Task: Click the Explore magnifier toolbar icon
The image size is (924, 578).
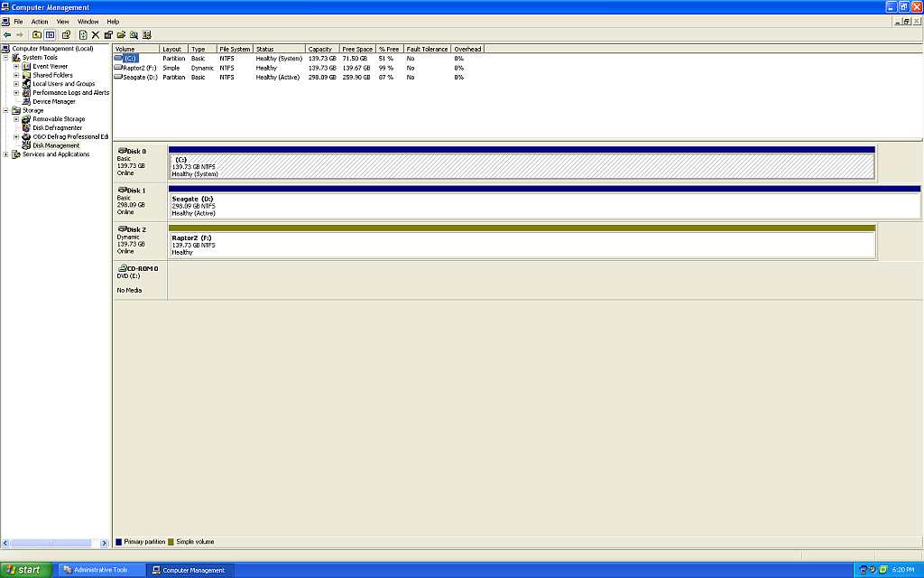Action: click(x=134, y=35)
